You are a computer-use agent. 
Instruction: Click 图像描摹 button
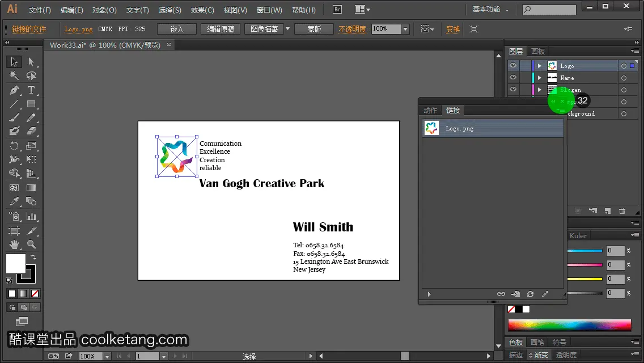264,29
